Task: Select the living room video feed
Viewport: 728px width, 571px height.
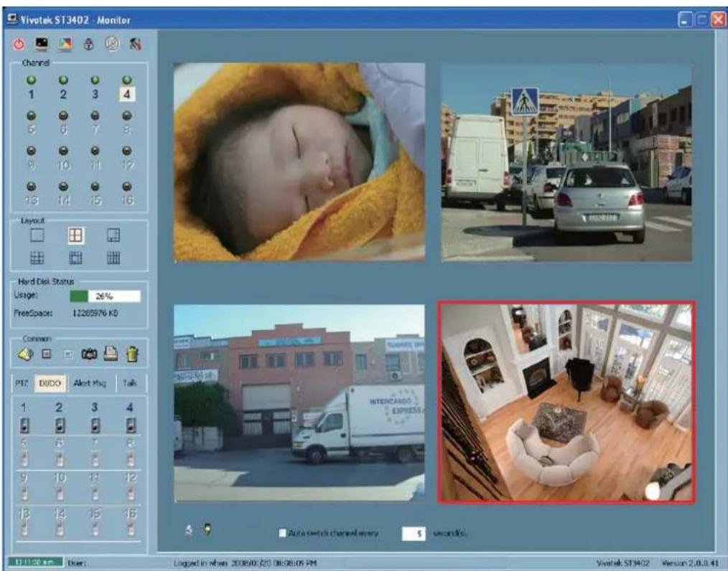Action: (566, 402)
